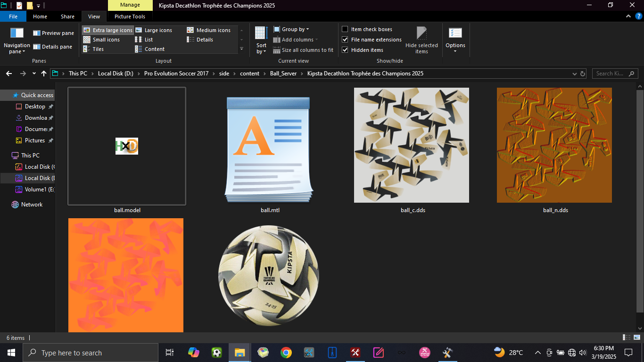
Task: Expand the Group by menu
Action: point(291,29)
